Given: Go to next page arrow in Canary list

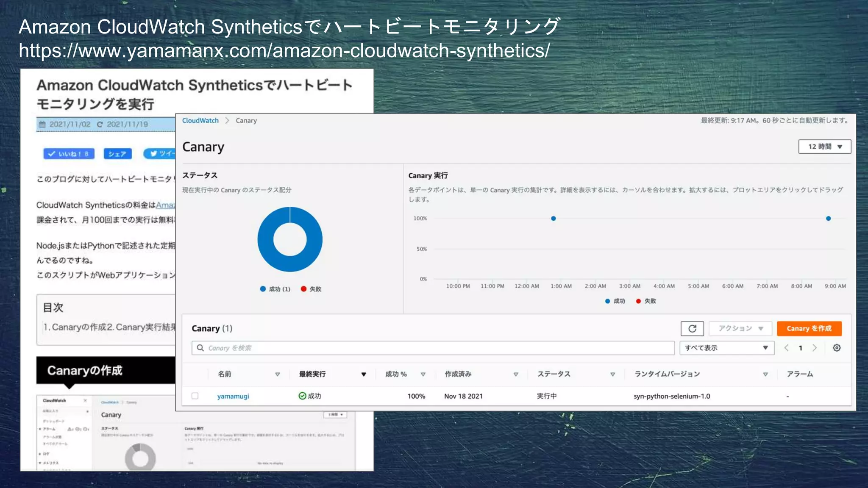Looking at the screenshot, I should (814, 348).
